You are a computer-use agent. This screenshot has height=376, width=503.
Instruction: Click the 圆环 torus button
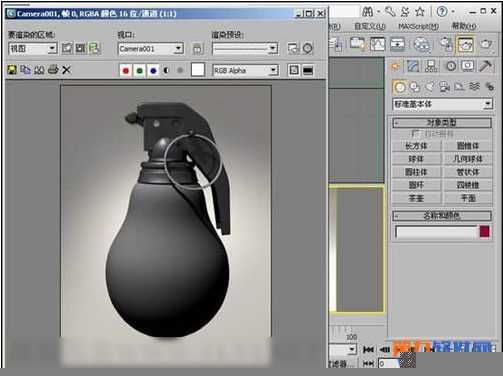coord(416,185)
